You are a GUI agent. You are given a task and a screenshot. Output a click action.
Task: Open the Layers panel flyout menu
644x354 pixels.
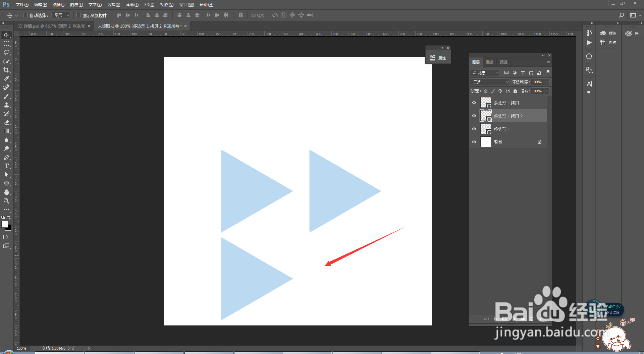(x=548, y=62)
